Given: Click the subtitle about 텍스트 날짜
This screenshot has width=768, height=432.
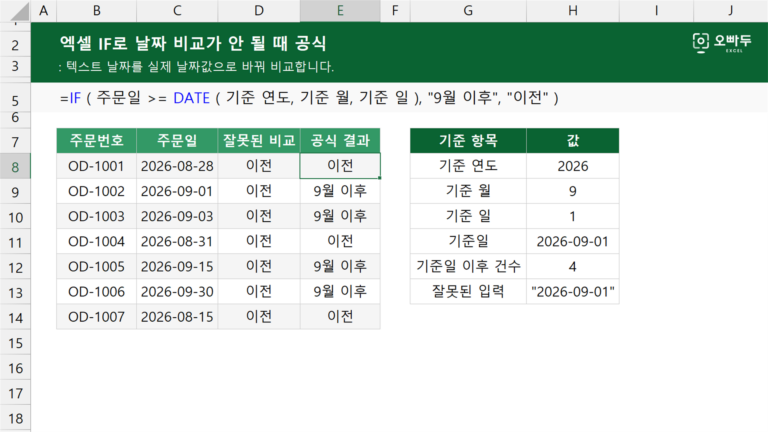Looking at the screenshot, I should tap(196, 67).
